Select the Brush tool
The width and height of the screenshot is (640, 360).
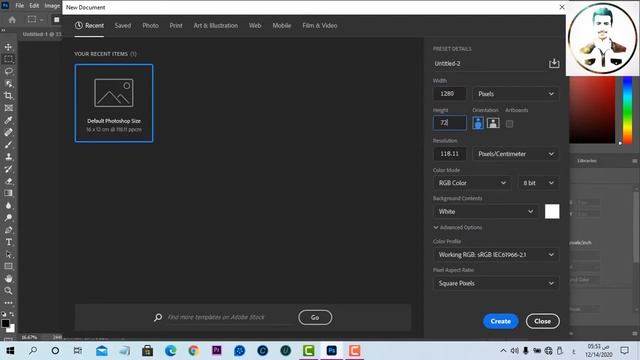click(x=8, y=144)
